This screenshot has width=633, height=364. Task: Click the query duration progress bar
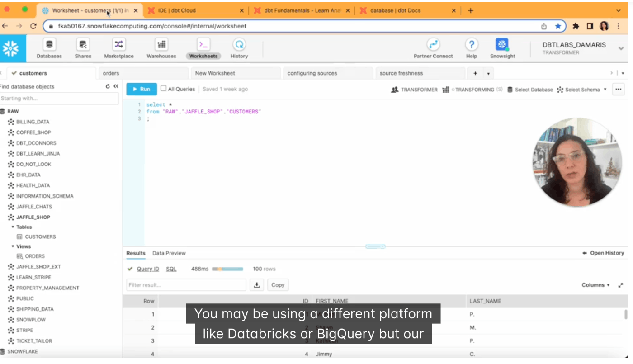click(x=227, y=269)
